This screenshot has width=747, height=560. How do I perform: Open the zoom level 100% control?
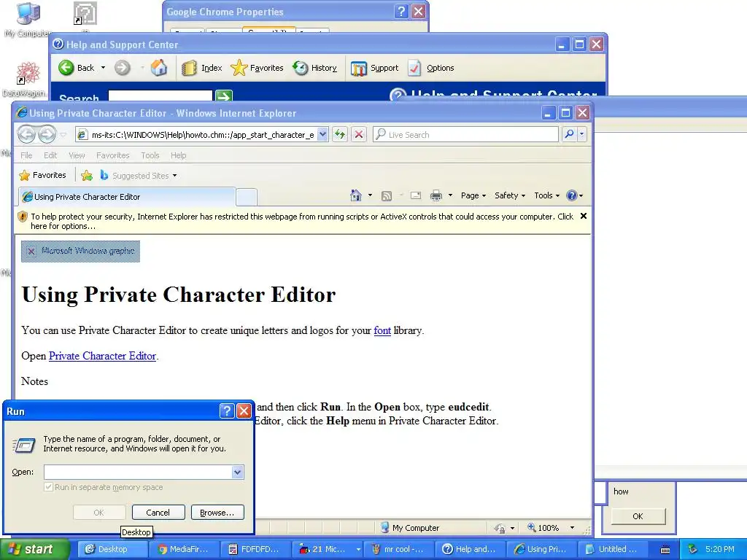click(x=550, y=528)
